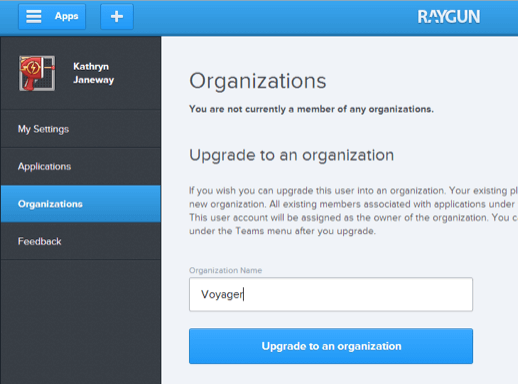The height and width of the screenshot is (384, 518).
Task: Click the Organization Name field label
Action: [x=225, y=270]
